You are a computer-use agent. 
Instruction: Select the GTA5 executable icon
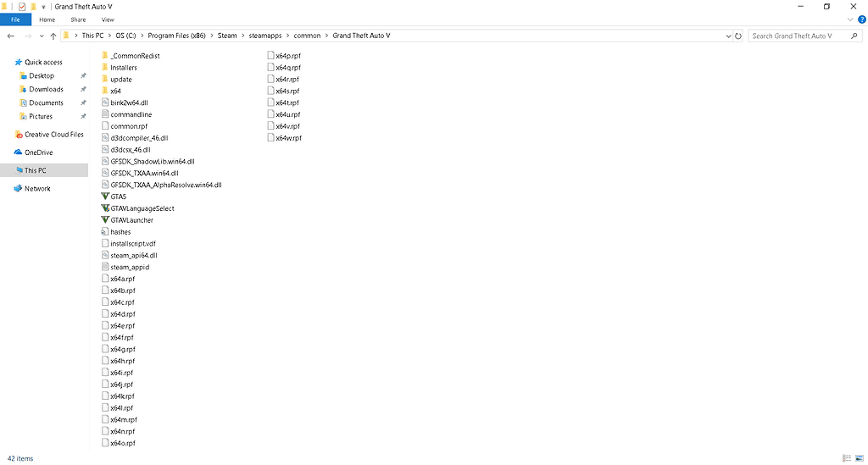point(104,197)
